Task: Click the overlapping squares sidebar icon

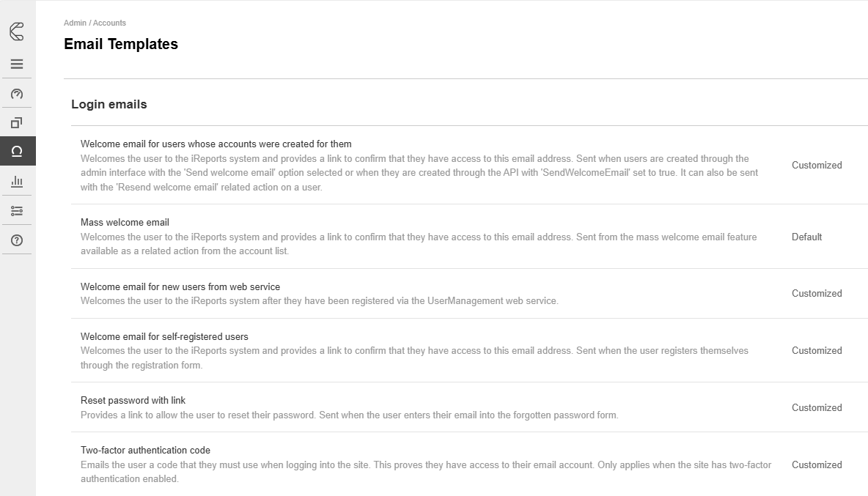Action: coord(17,122)
